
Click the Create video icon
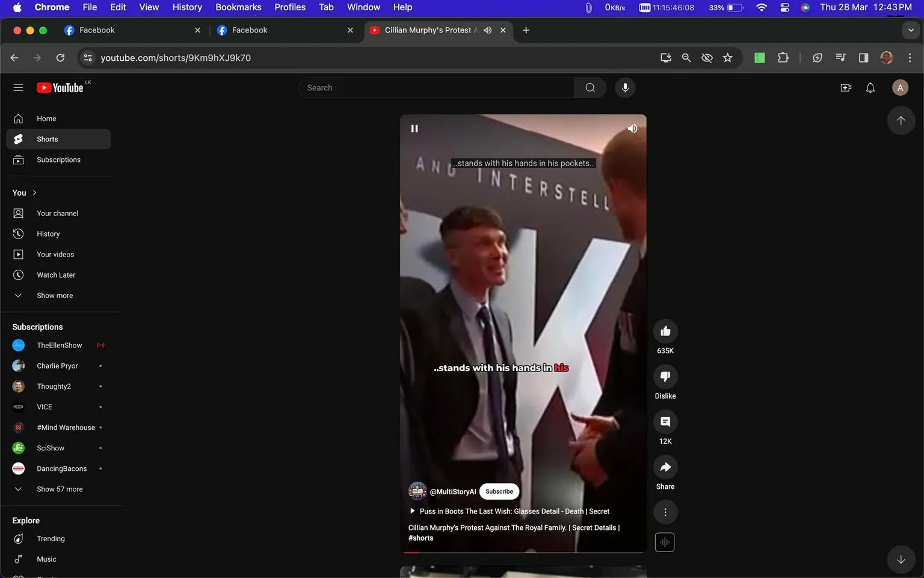(x=846, y=87)
